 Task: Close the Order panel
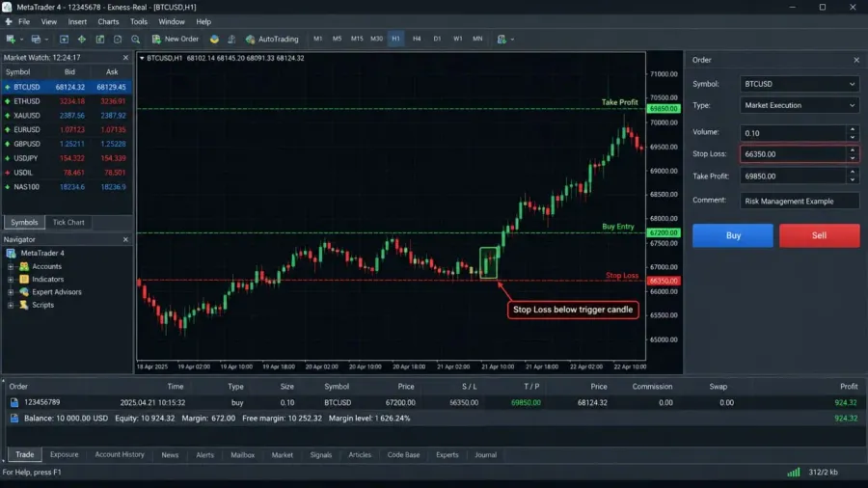(x=856, y=60)
